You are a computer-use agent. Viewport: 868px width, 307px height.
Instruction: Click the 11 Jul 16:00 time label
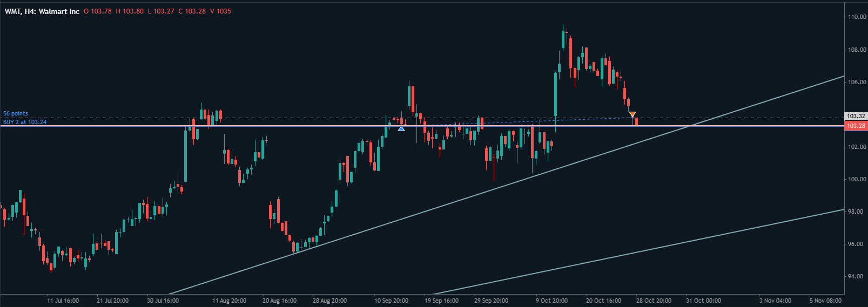point(63,301)
